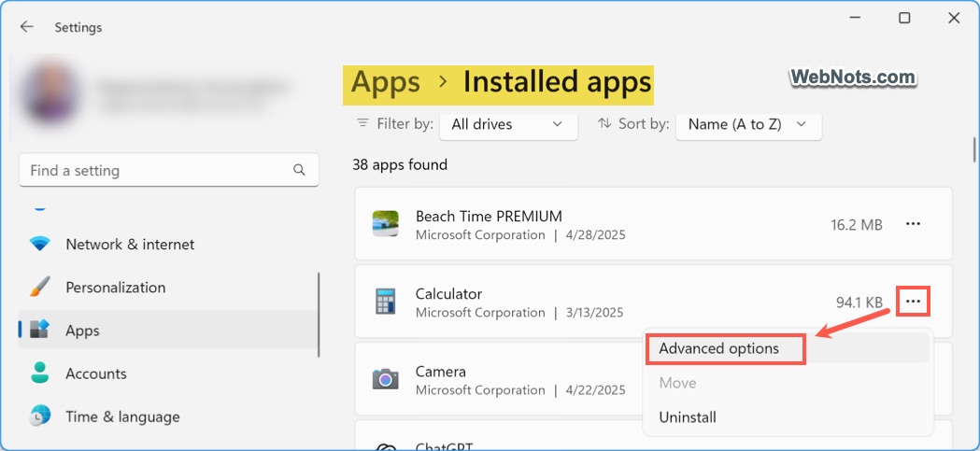The height and width of the screenshot is (451, 980).
Task: Click the search magnifier icon
Action: coord(299,170)
